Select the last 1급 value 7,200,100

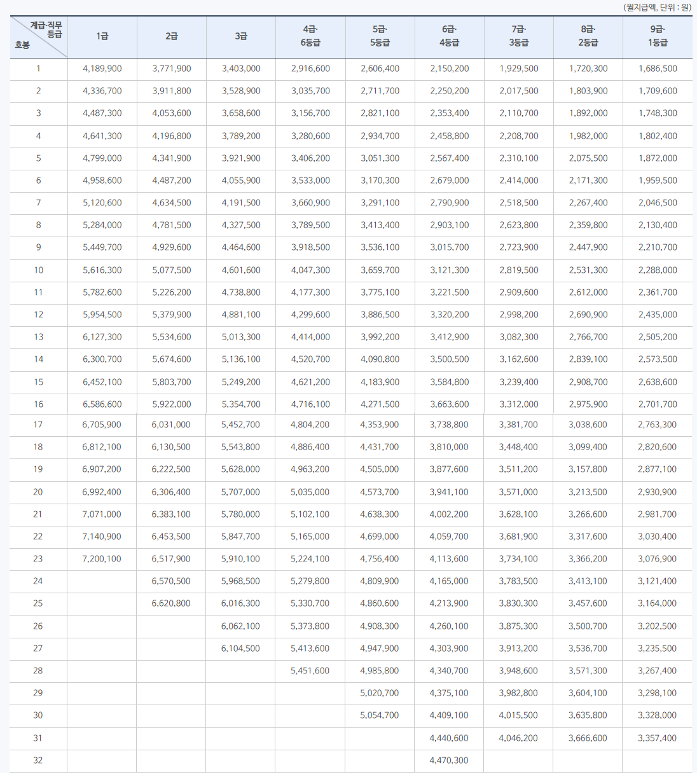pos(102,559)
